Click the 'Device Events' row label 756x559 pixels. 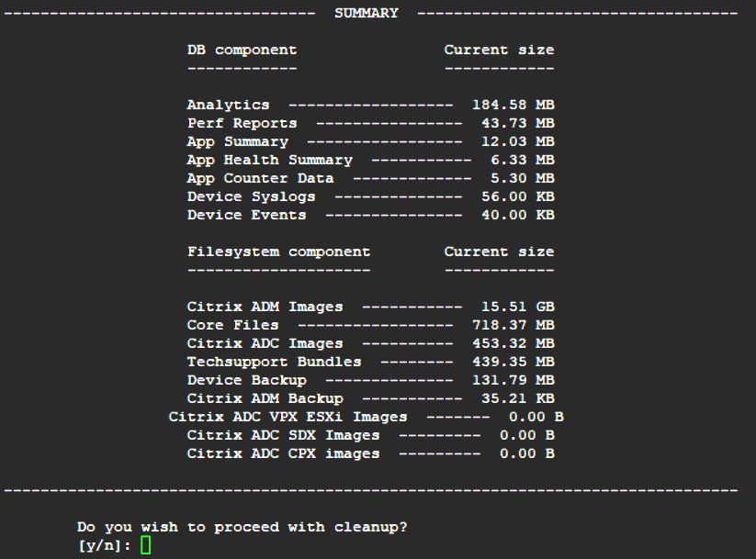tap(247, 215)
